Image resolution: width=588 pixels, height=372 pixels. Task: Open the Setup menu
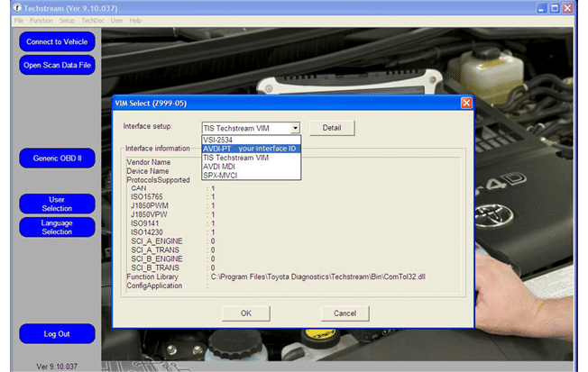(67, 20)
